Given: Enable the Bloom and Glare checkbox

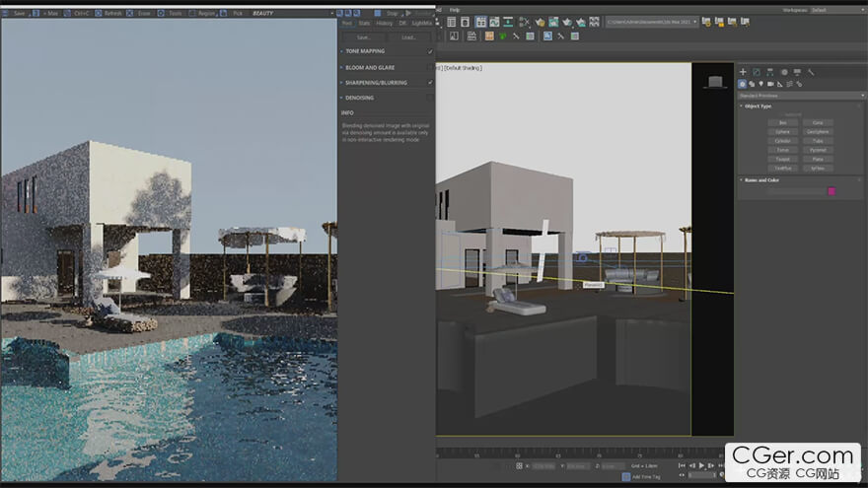Looking at the screenshot, I should [x=430, y=67].
